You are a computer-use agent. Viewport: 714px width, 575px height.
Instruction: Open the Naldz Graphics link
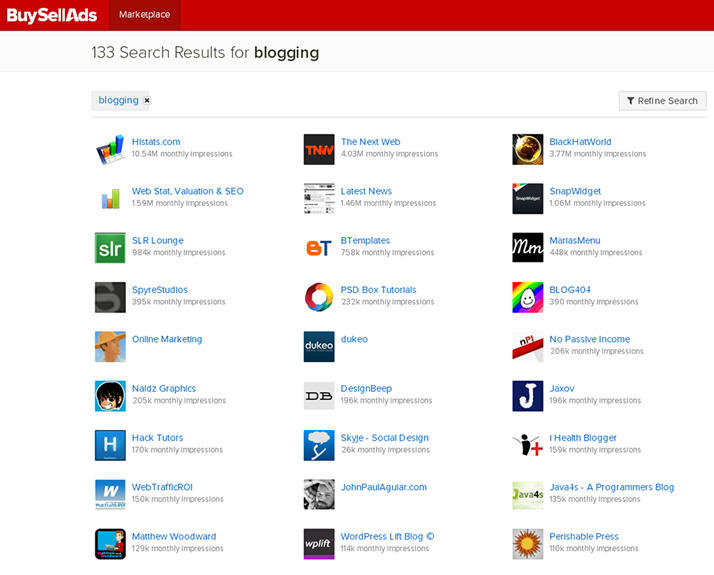[x=163, y=388]
